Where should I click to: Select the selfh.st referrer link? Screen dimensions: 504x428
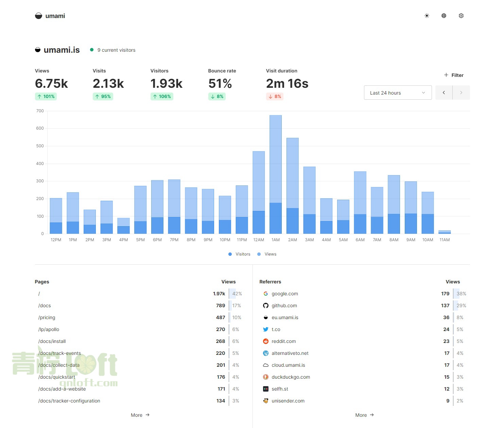(x=280, y=389)
